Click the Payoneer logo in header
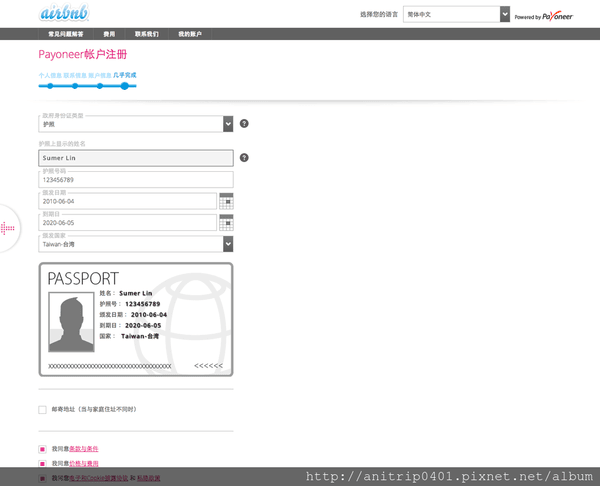This screenshot has width=600, height=486. 544,16
